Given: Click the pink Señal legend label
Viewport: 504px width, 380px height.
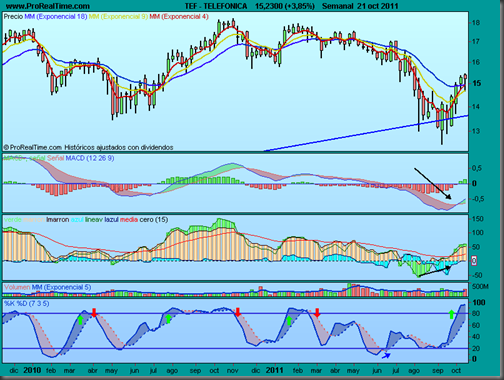Looking at the screenshot, I should click(55, 158).
